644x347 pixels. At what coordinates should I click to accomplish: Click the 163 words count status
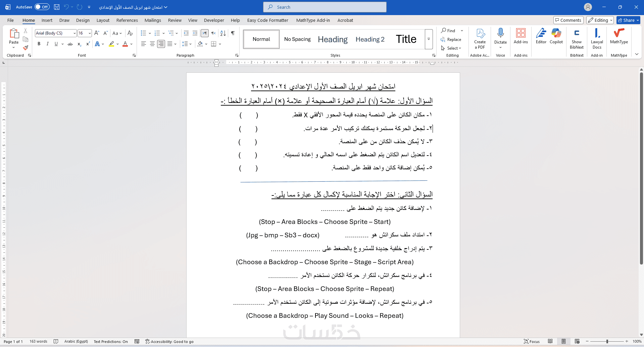point(38,341)
